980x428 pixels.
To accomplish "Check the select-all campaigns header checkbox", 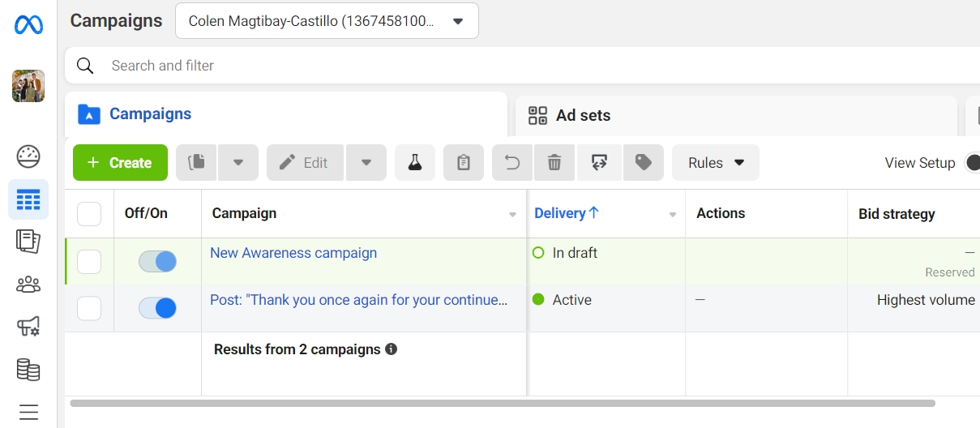I will point(89,214).
